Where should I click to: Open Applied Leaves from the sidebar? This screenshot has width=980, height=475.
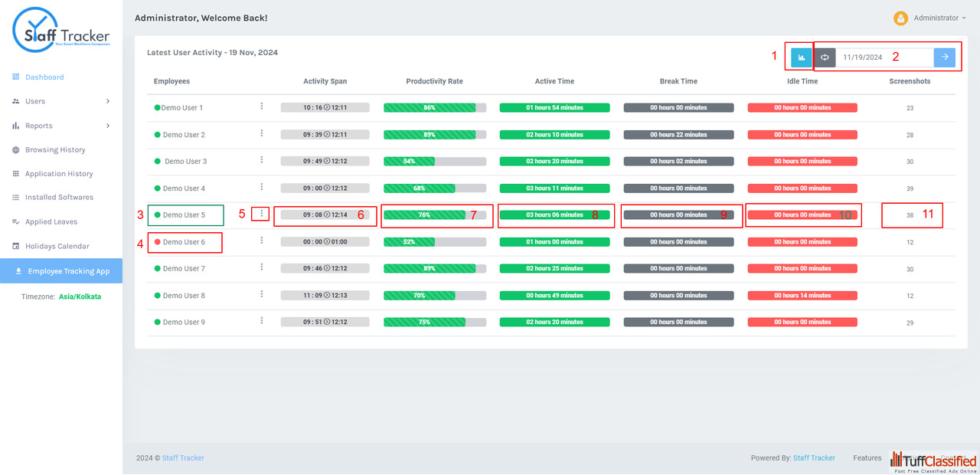click(x=51, y=222)
